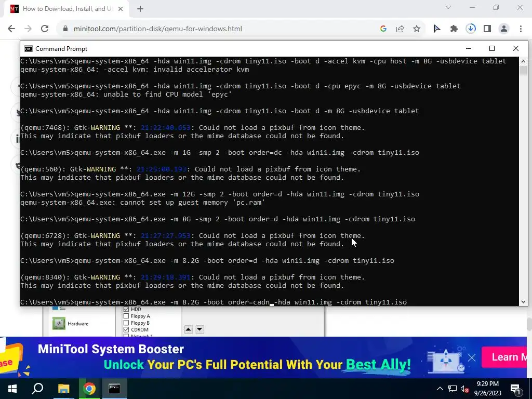
Task: Go back with the browser back arrow
Action: (x=11, y=29)
